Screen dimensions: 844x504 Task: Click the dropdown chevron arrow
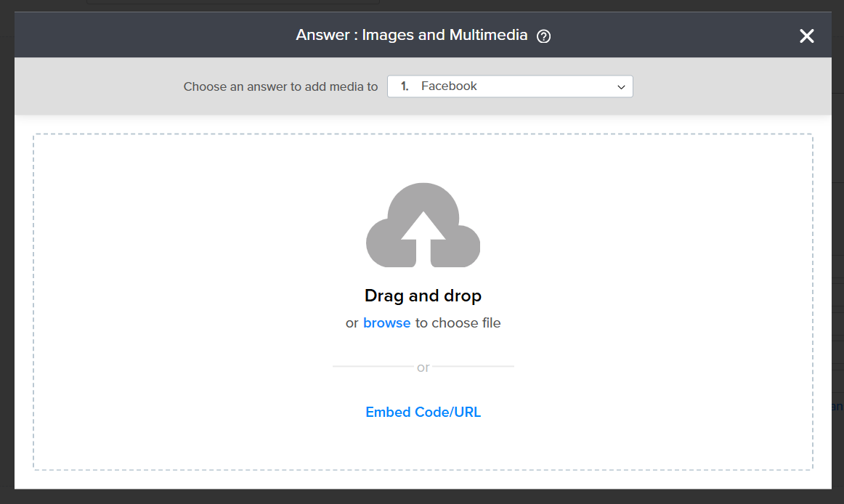click(621, 87)
